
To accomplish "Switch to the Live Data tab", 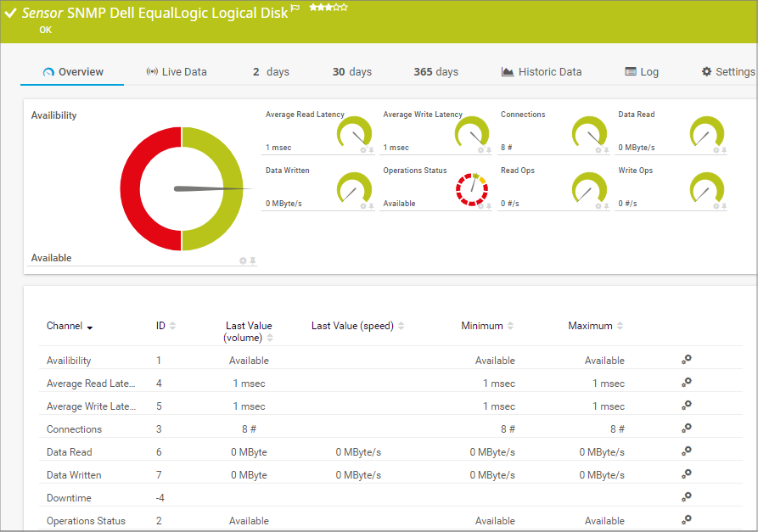I will click(177, 72).
